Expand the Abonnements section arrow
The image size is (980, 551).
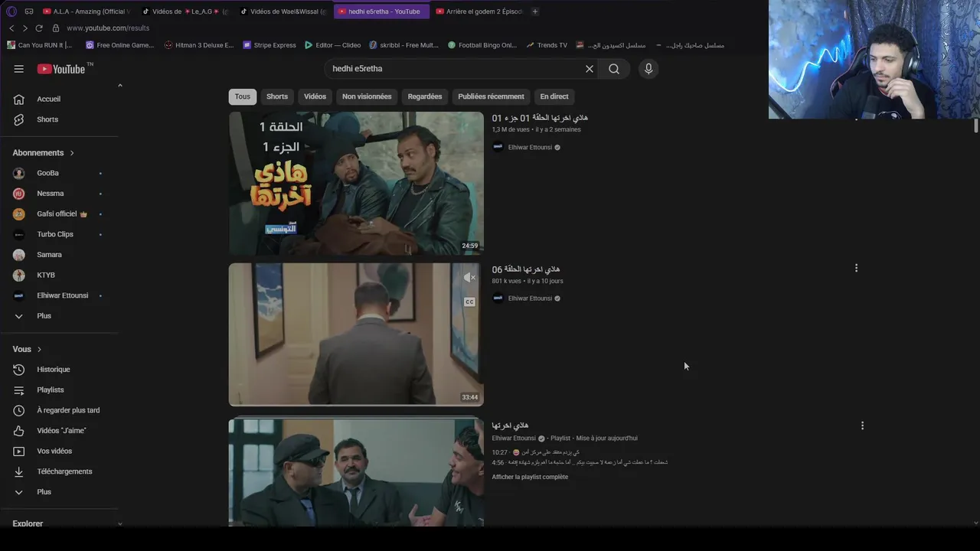point(72,153)
